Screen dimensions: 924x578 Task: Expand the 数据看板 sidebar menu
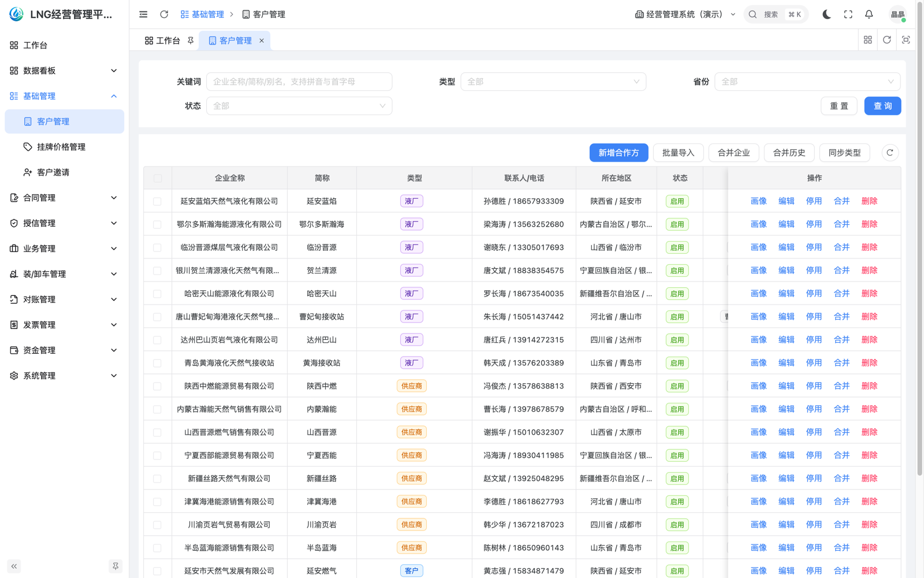click(64, 71)
